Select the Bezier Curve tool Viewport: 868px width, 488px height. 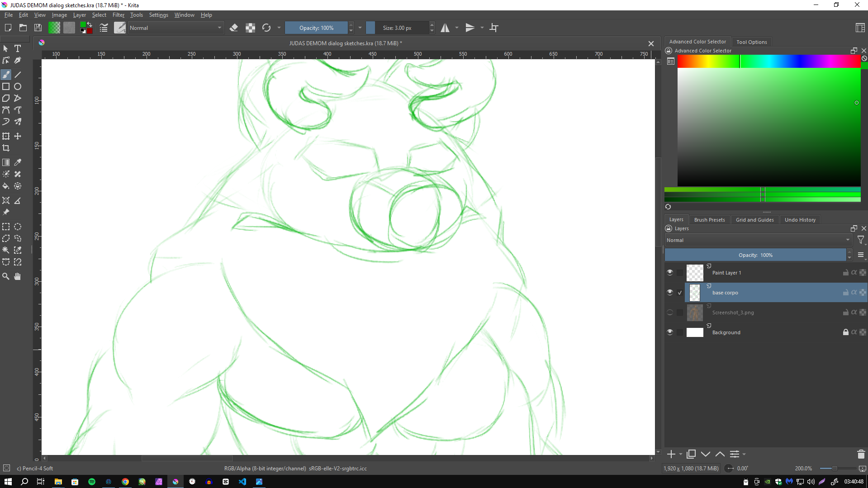click(6, 110)
